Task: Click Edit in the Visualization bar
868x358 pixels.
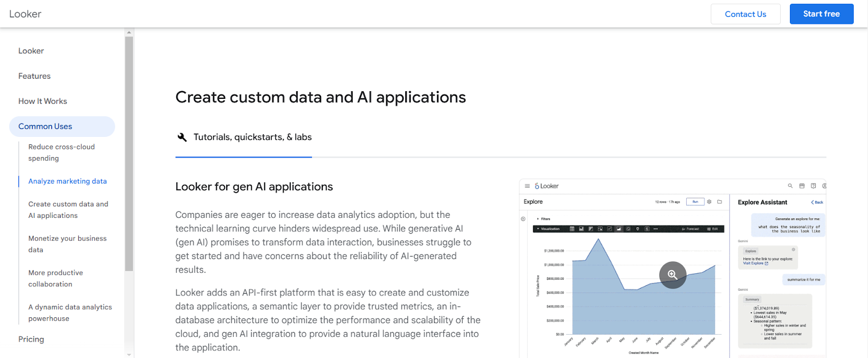Action: [x=713, y=229]
